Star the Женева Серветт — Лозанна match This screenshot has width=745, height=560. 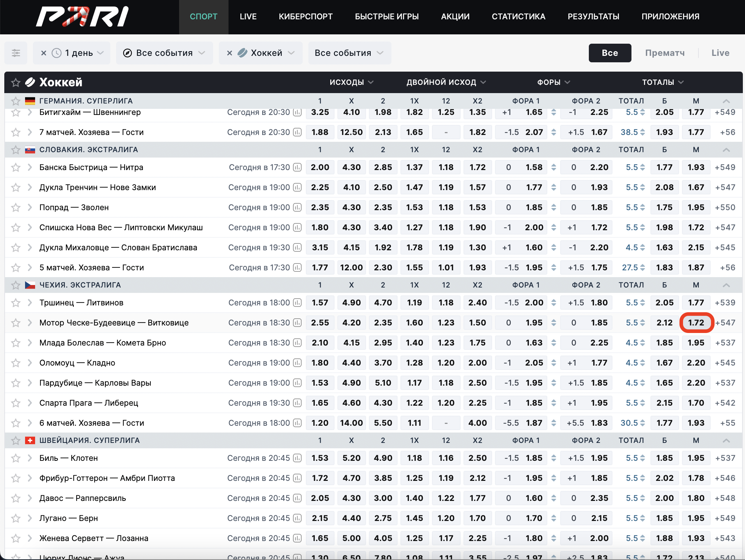click(16, 538)
